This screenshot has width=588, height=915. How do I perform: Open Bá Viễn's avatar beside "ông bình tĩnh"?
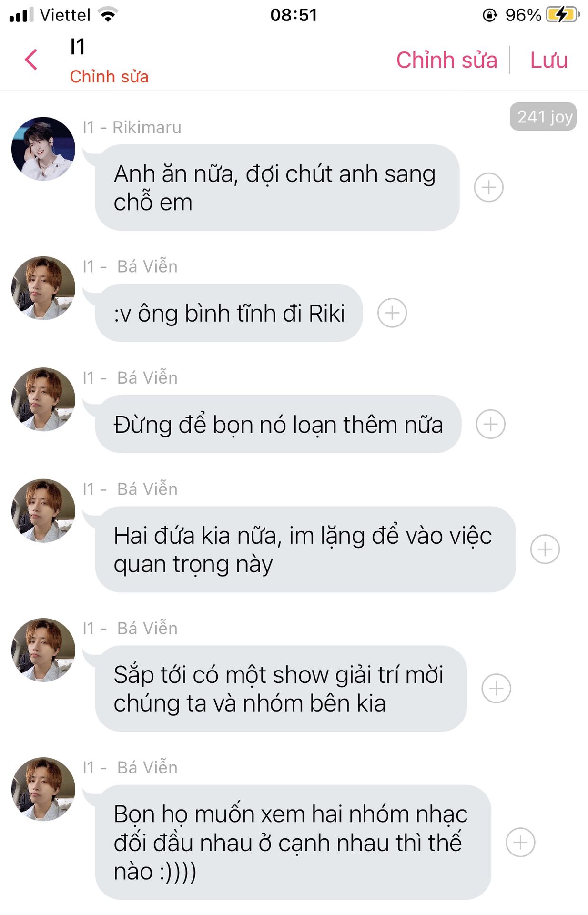[x=43, y=288]
